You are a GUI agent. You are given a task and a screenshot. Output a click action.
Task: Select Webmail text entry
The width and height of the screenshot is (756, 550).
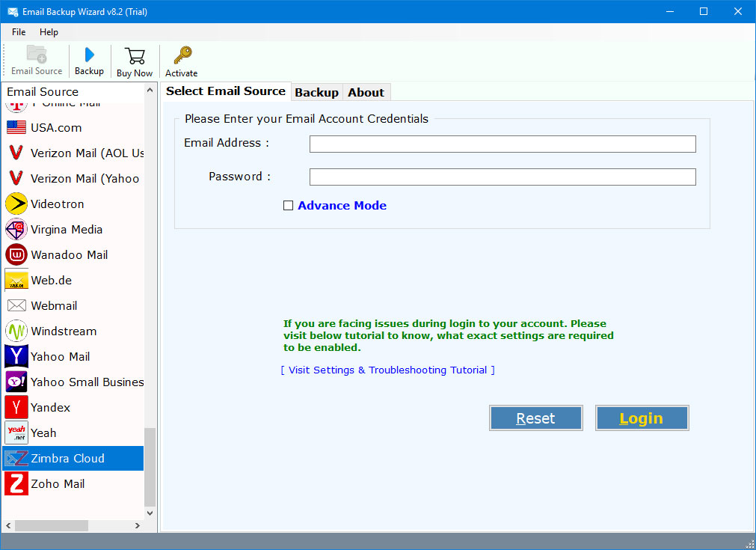[x=54, y=306]
